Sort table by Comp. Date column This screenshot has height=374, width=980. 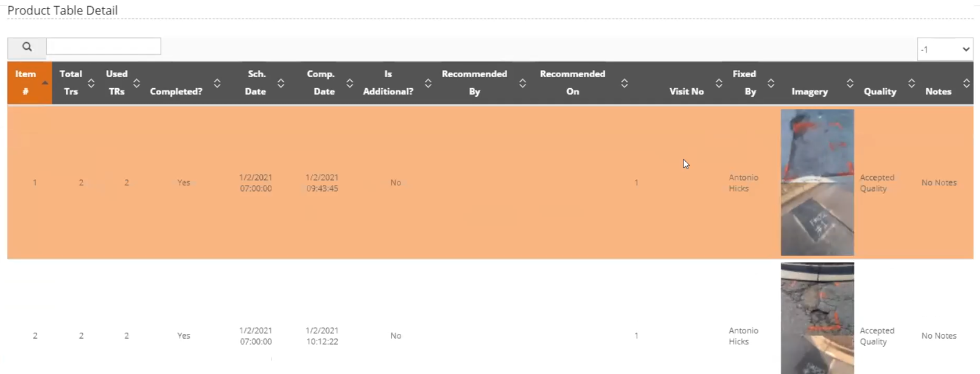[x=323, y=83]
